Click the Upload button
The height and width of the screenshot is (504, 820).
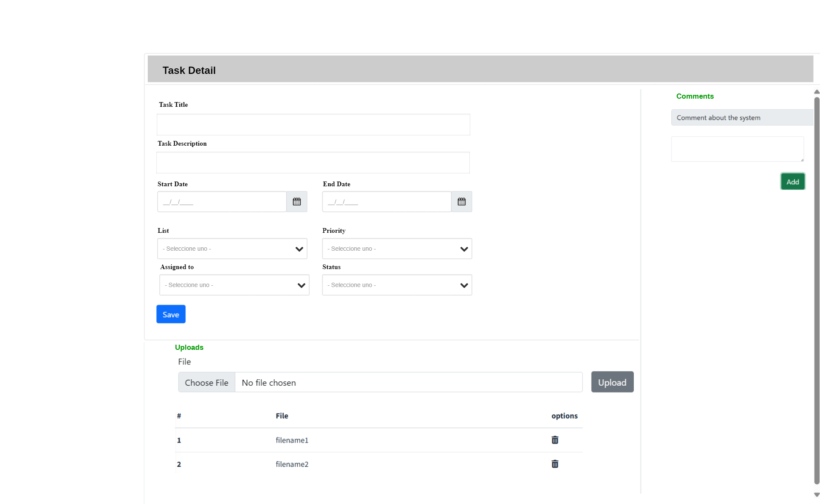(x=612, y=382)
